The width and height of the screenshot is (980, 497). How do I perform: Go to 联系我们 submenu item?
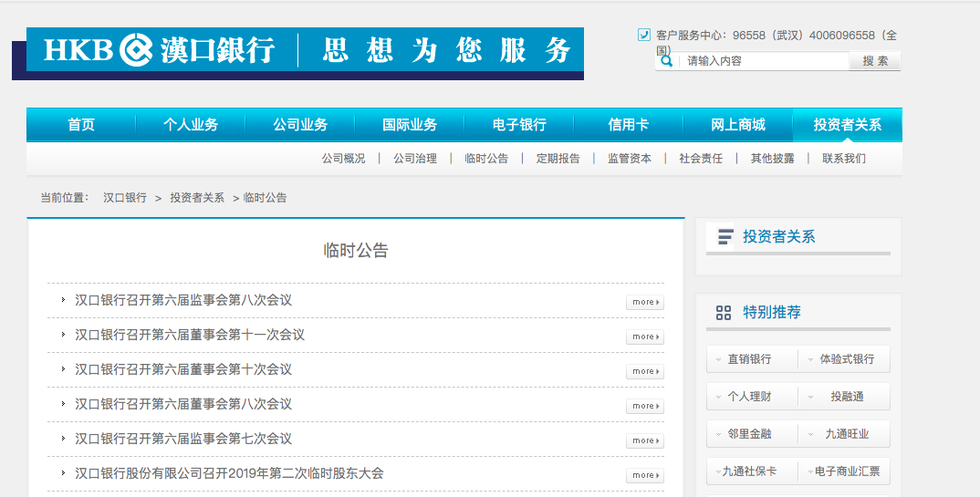844,159
